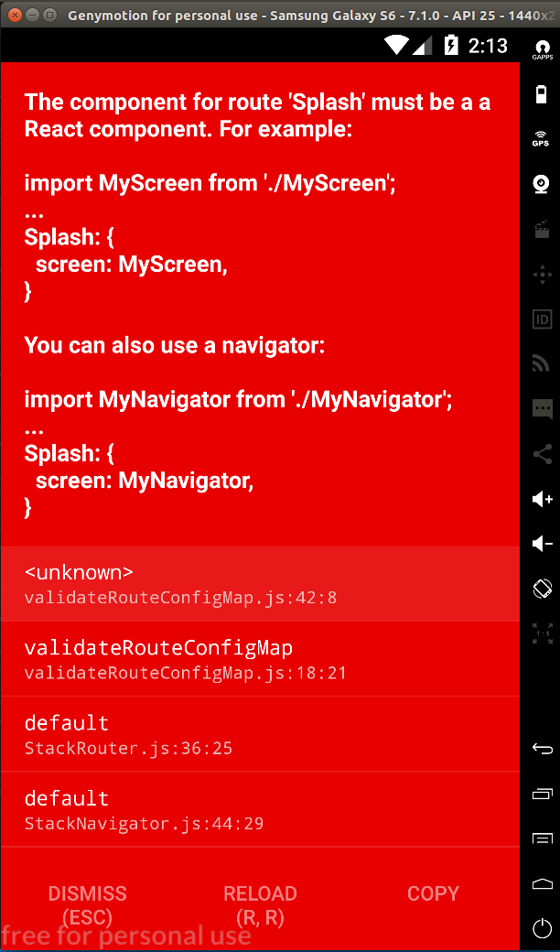Decrease device volume in Genymotion sidebar
The width and height of the screenshot is (560, 952).
(x=542, y=544)
